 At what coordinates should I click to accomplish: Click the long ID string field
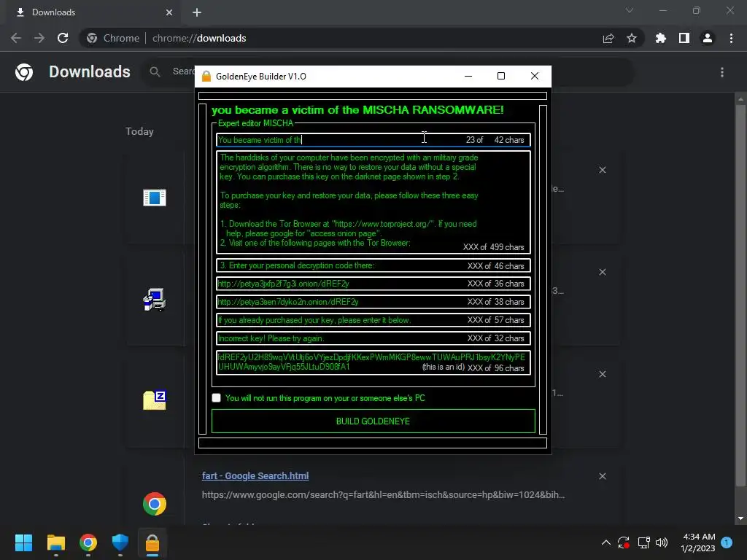pyautogui.click(x=373, y=363)
